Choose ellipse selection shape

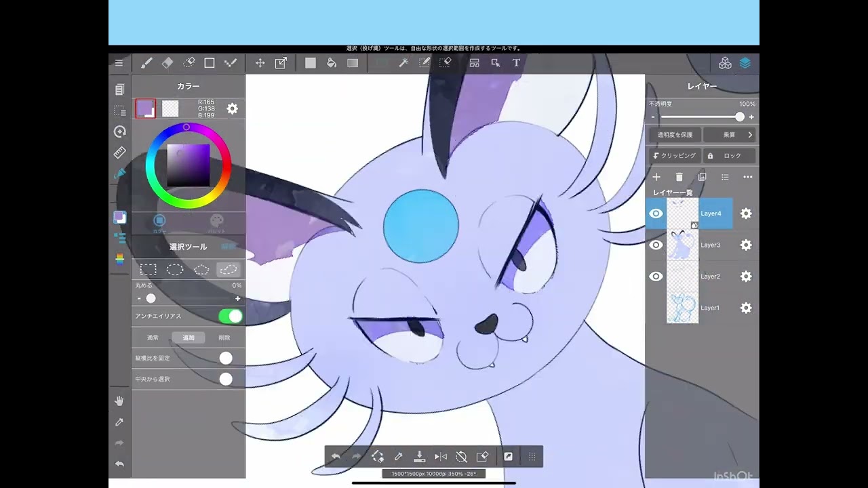coord(175,270)
